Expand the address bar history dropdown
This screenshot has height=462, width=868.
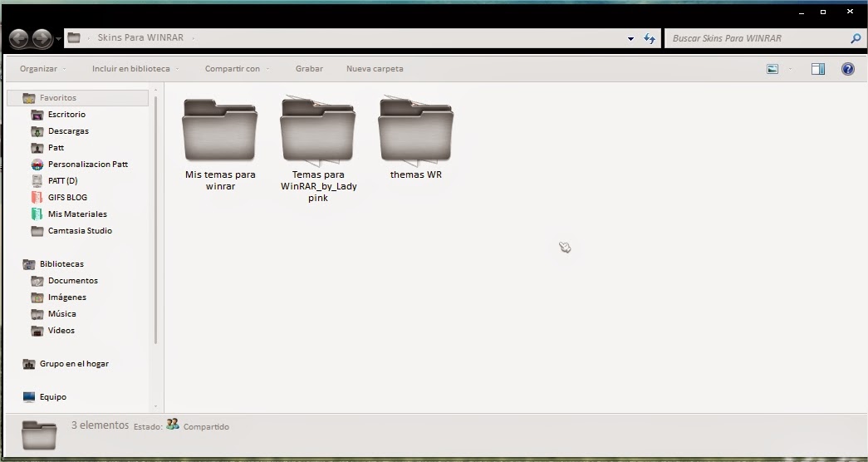coord(630,38)
